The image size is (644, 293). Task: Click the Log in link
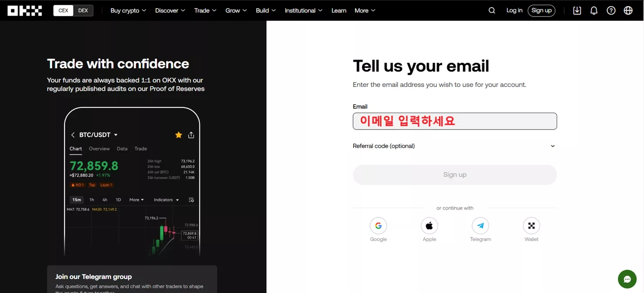point(514,10)
